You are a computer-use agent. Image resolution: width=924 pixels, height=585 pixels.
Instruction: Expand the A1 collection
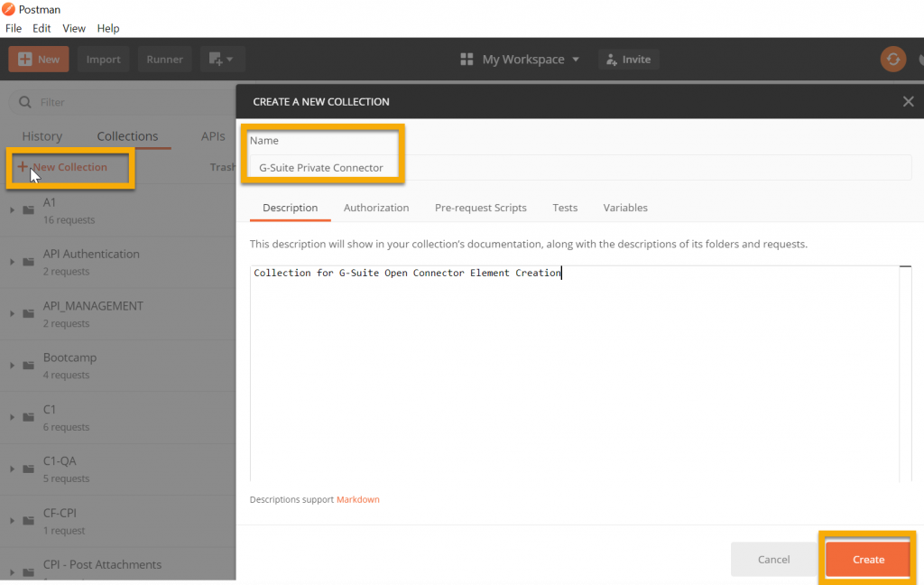pyautogui.click(x=12, y=210)
